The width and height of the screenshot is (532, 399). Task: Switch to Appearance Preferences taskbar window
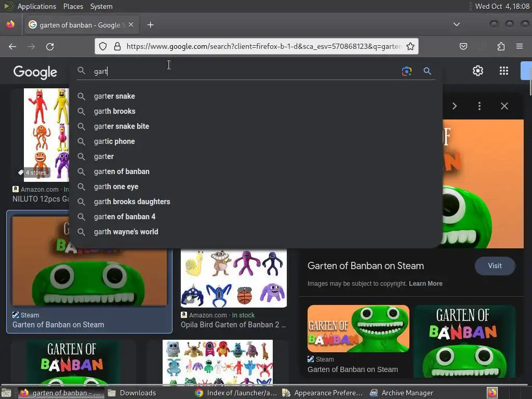coord(323,393)
